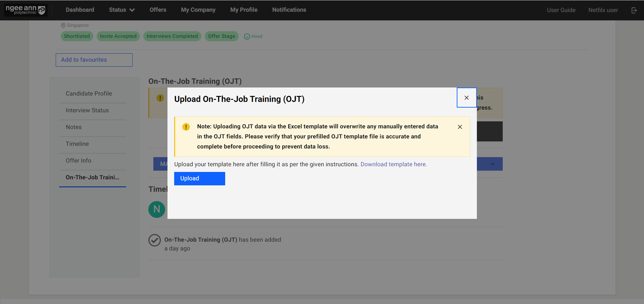644x304 pixels.
Task: Open Notifications from the top menu
Action: click(289, 10)
